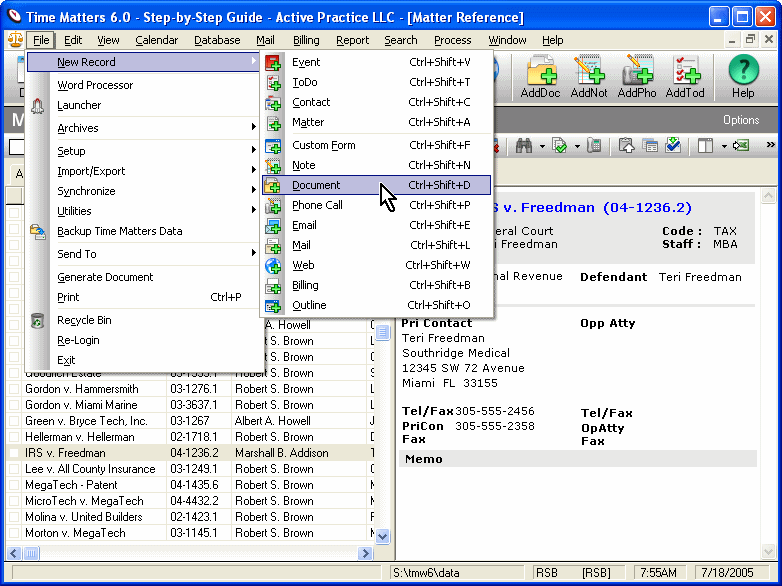Select the Molina v. United Builders row

pos(190,517)
